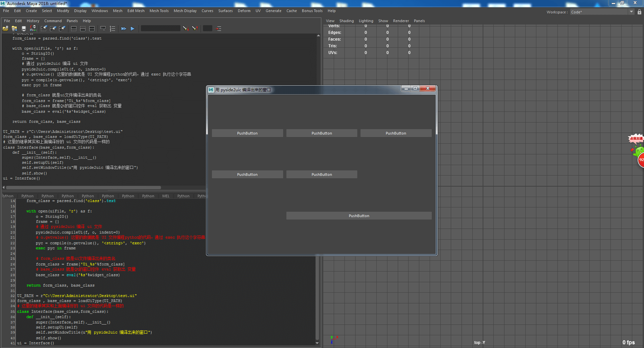Toggle the workspace lock icon
Viewport: 644px width, 348px height.
(x=639, y=12)
